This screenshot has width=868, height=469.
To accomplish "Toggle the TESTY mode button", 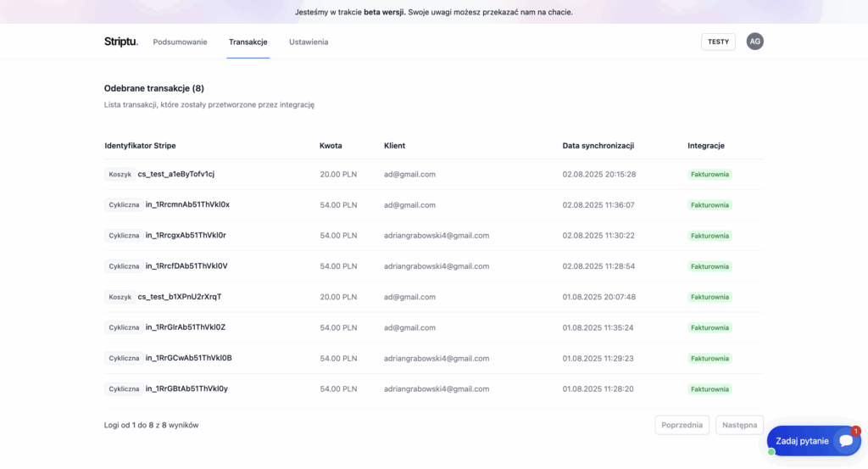I will click(718, 42).
